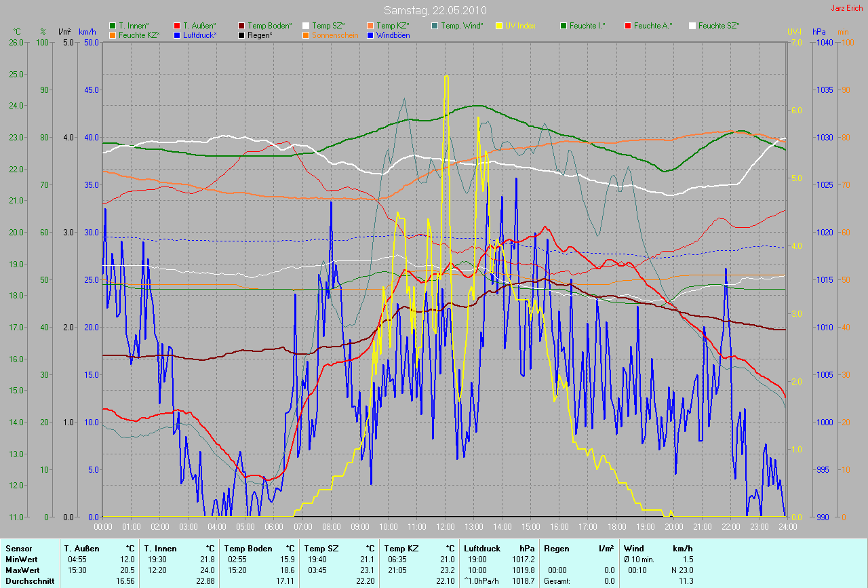868x588 pixels.
Task: Click the green swatch beside Feuchte I.*
Action: (x=564, y=26)
